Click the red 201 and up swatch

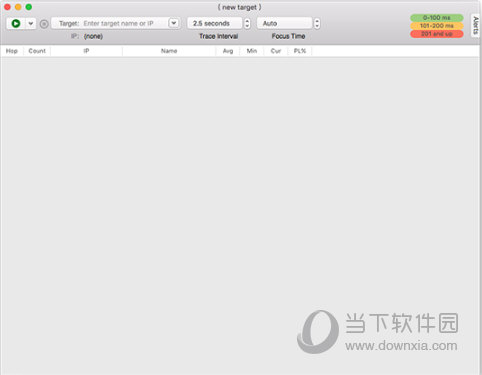(437, 34)
